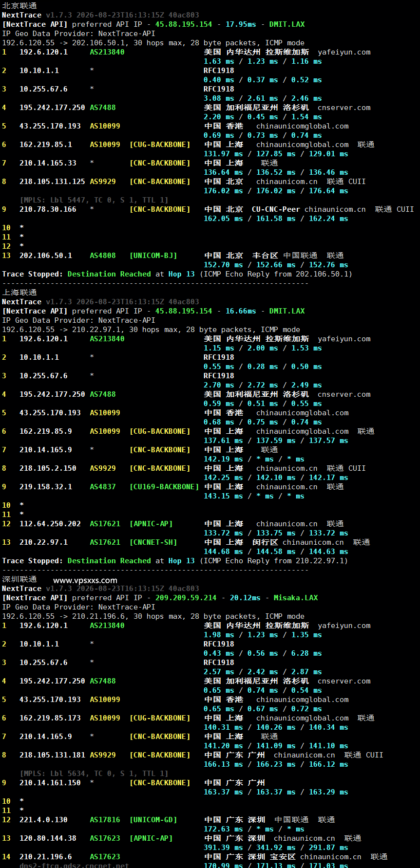
Task: Select the 162.05 ms latency
Action: pos(223,219)
